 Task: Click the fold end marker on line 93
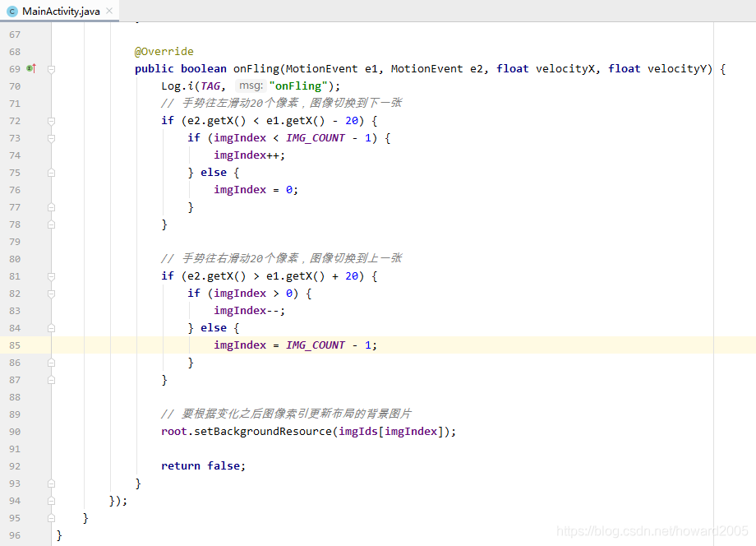click(x=51, y=484)
